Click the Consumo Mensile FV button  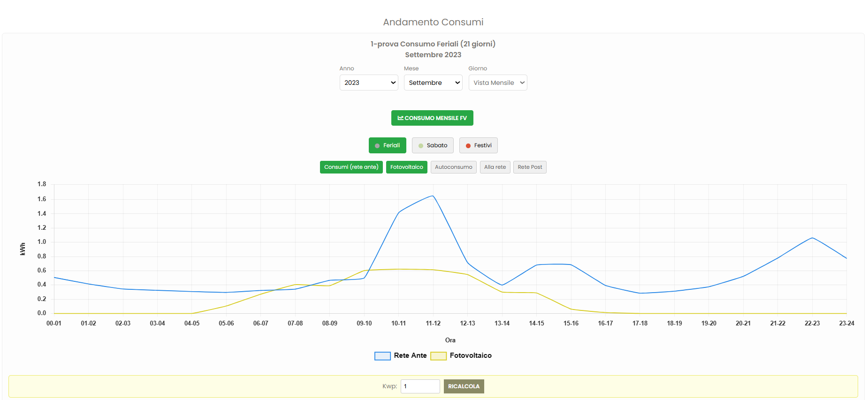[432, 118]
